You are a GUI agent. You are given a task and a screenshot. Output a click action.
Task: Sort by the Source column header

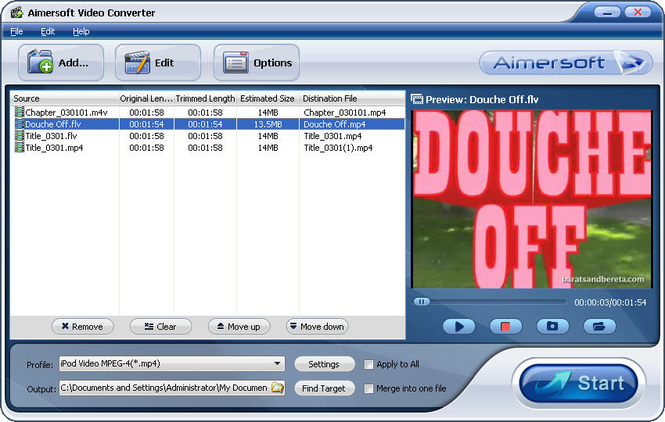tap(64, 98)
